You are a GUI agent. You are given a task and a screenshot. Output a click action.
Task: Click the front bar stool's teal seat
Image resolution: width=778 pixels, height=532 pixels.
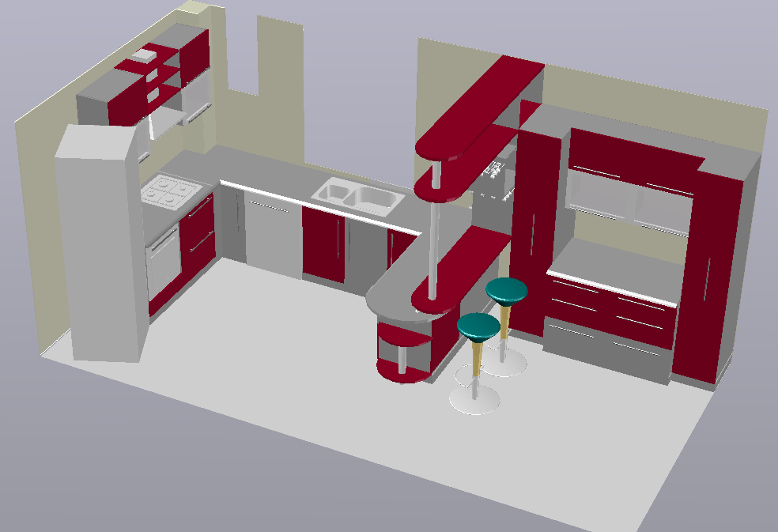coord(478,326)
